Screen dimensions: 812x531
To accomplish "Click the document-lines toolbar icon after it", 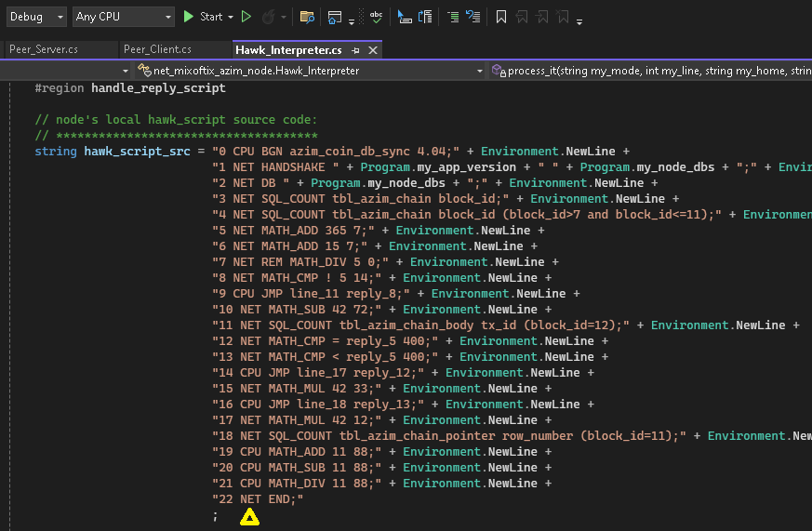I will tap(425, 17).
